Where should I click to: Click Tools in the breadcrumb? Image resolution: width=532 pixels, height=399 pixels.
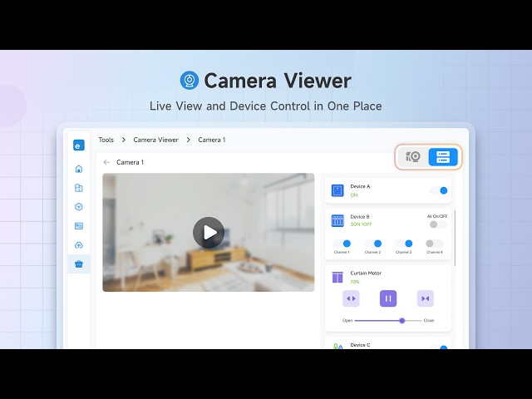pos(106,140)
